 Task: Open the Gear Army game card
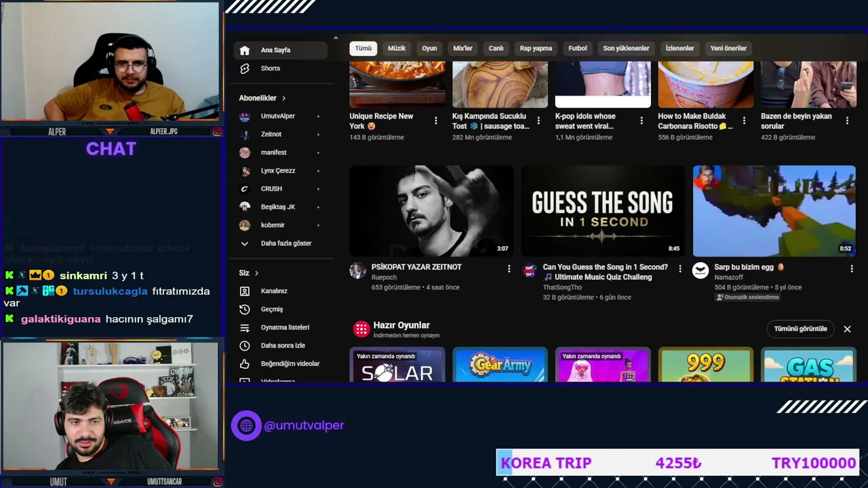pyautogui.click(x=500, y=365)
